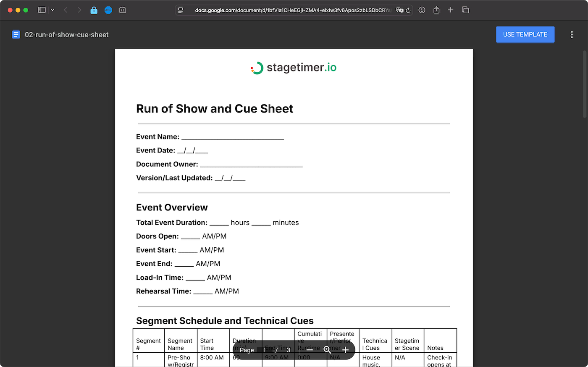Zoom out using the minus control
The height and width of the screenshot is (367, 588).
click(x=310, y=349)
